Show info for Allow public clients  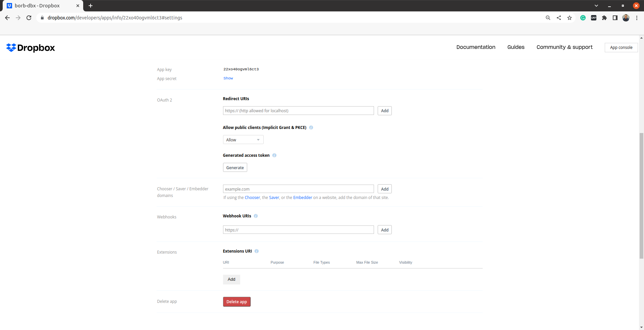click(311, 128)
